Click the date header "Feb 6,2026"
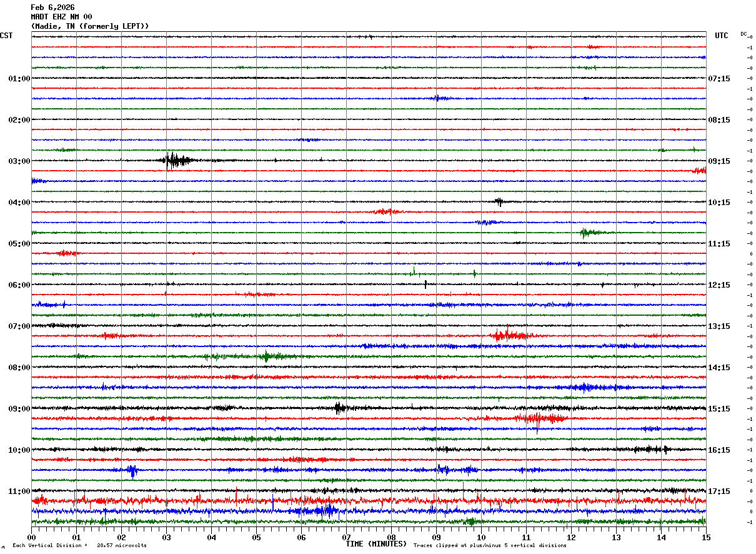The height and width of the screenshot is (554, 756). tap(52, 8)
